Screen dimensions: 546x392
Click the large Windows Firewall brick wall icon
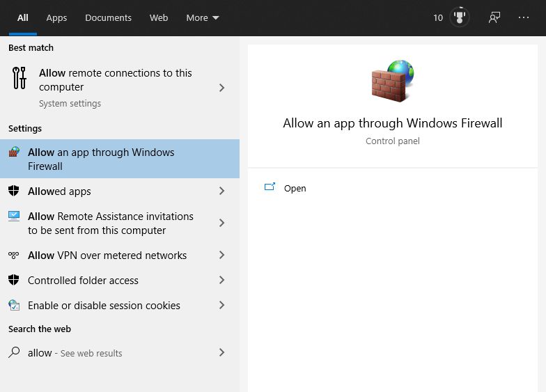(x=393, y=81)
